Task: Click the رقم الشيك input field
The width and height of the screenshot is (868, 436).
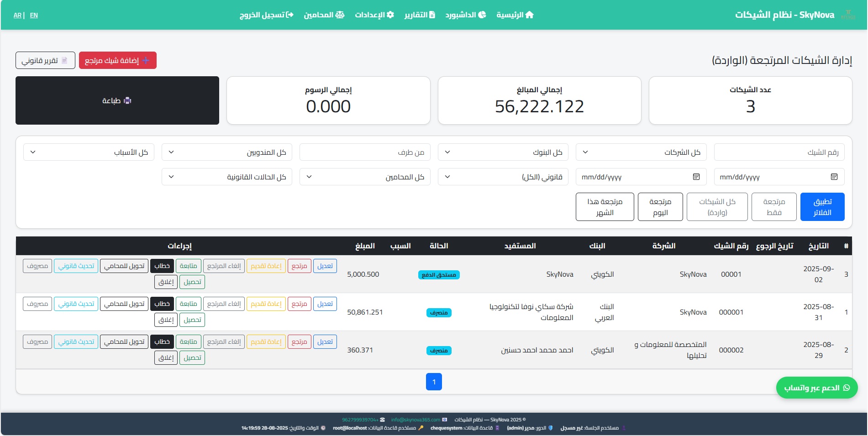Action: [x=779, y=152]
